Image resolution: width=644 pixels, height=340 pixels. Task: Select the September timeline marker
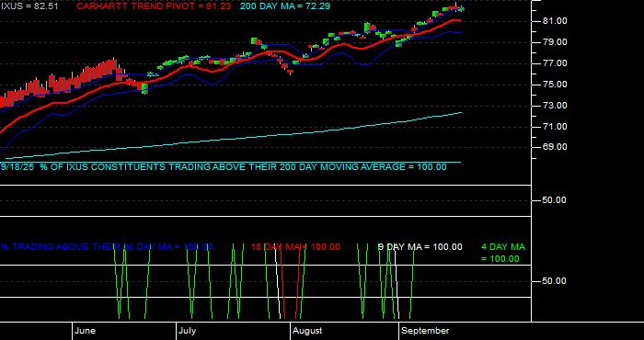point(425,331)
